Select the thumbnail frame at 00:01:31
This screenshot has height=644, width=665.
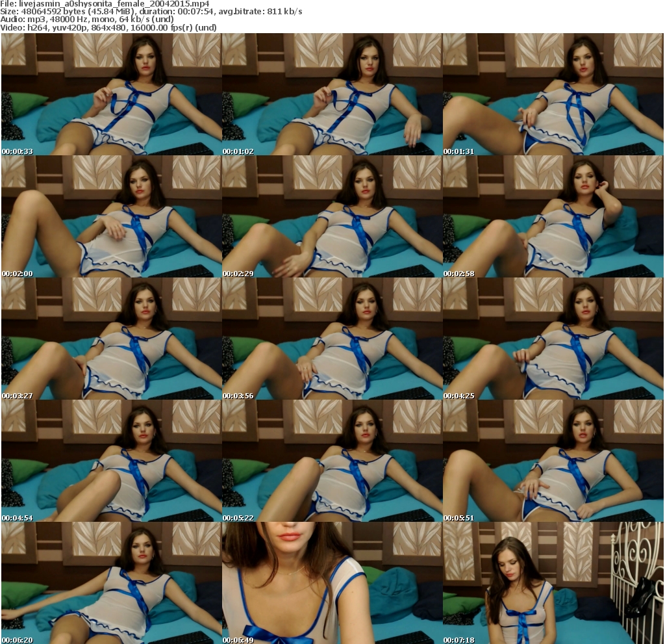553,94
